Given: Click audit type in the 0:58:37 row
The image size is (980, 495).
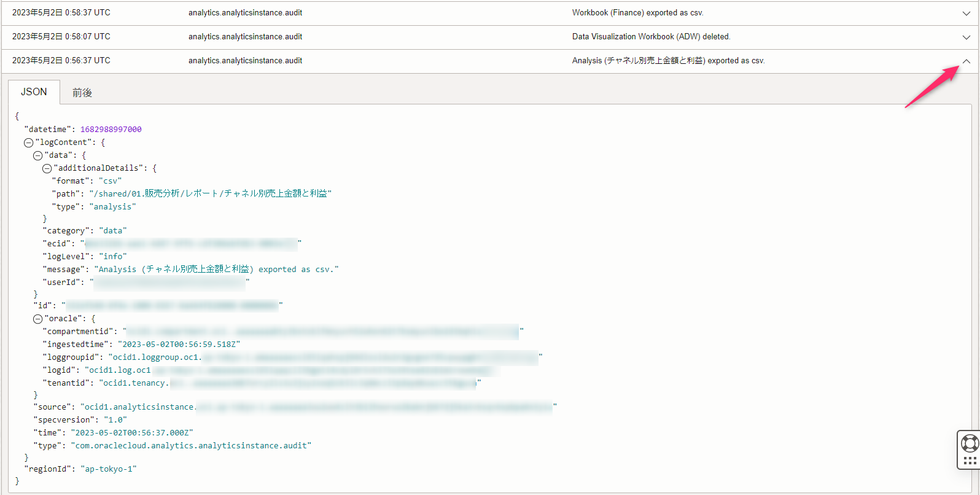Looking at the screenshot, I should (245, 13).
